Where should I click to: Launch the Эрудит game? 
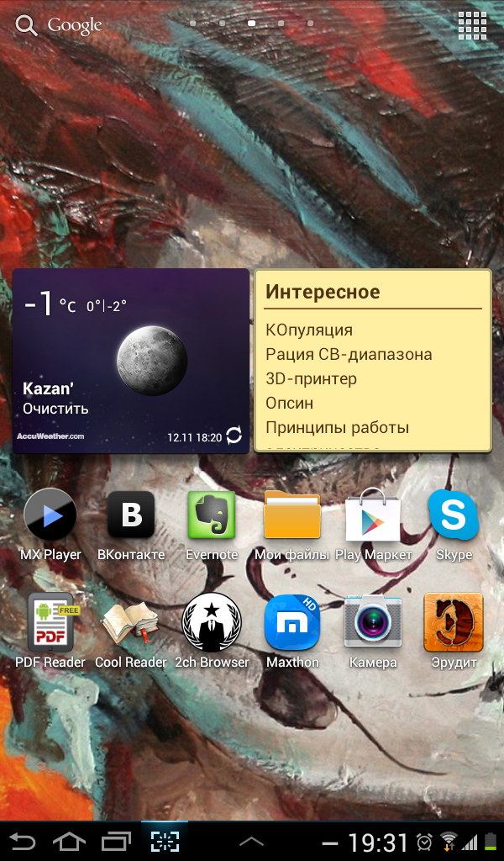pyautogui.click(x=454, y=623)
